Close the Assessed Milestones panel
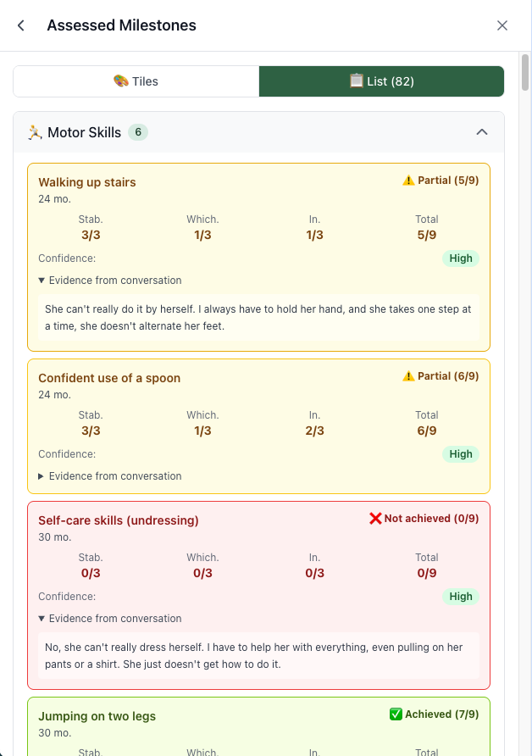The height and width of the screenshot is (756, 532). [502, 25]
